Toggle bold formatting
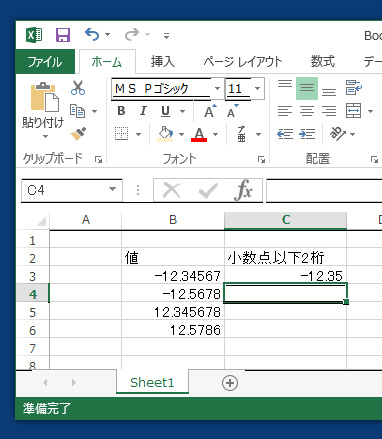The height and width of the screenshot is (439, 382). click(121, 111)
